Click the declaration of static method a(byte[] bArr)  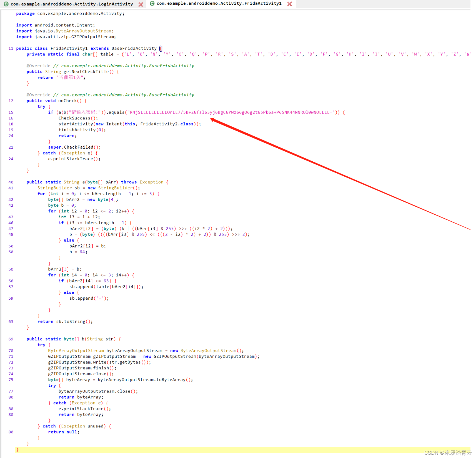pos(97,182)
